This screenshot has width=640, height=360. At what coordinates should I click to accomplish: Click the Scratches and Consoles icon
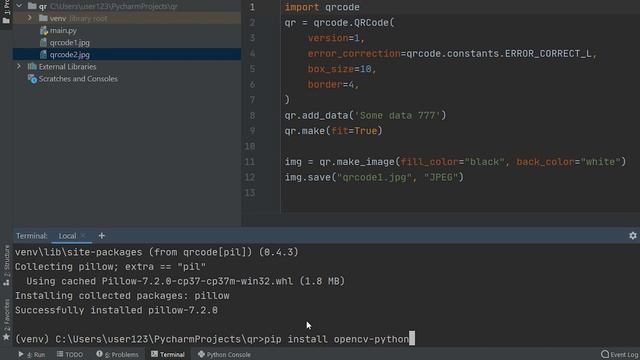32,79
